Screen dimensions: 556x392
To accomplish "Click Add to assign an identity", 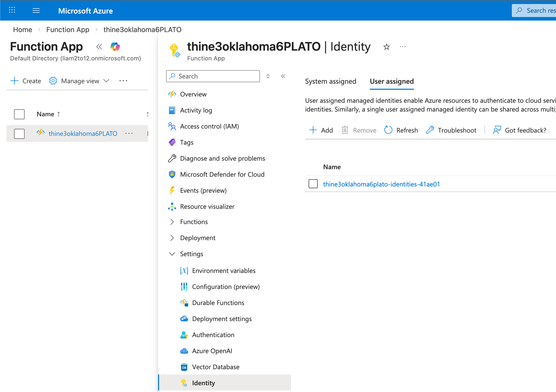I will [x=321, y=130].
